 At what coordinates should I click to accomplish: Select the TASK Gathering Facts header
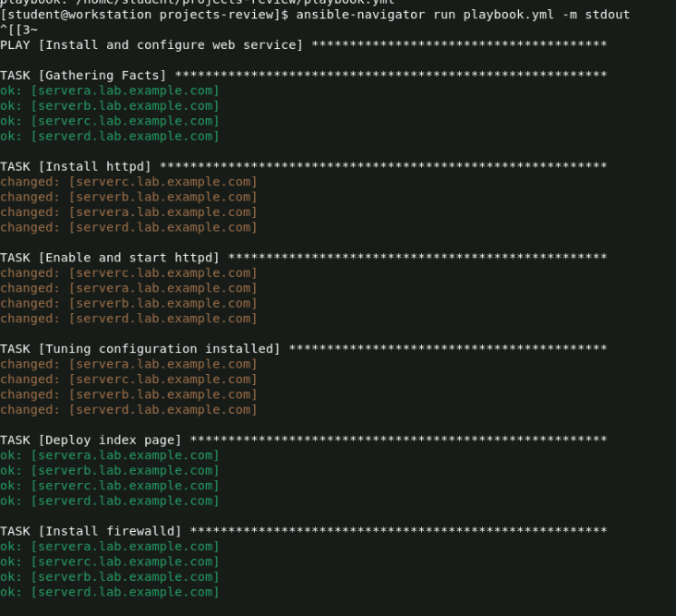pos(83,76)
